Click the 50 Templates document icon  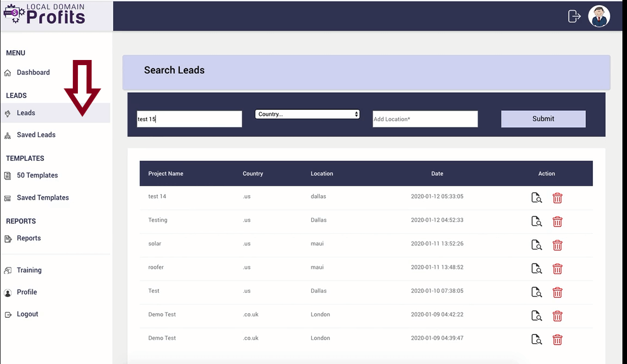8,176
